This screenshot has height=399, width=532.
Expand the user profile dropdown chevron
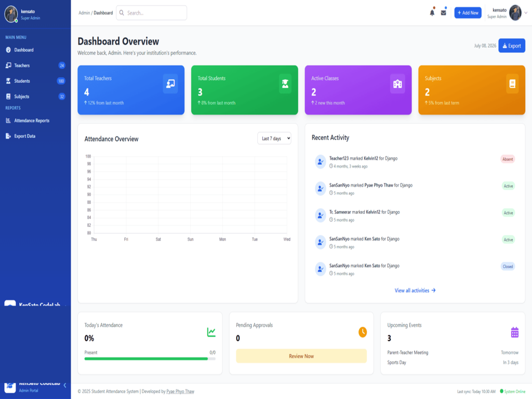tap(526, 13)
